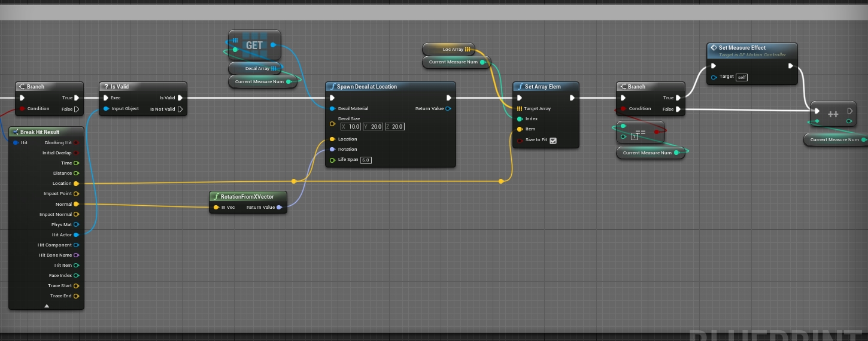Click the False exec pin on the left Branch node
868x341 pixels.
click(76, 109)
